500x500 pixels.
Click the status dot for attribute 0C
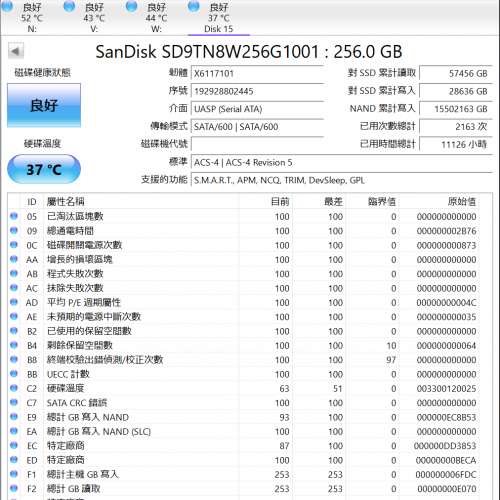14,245
